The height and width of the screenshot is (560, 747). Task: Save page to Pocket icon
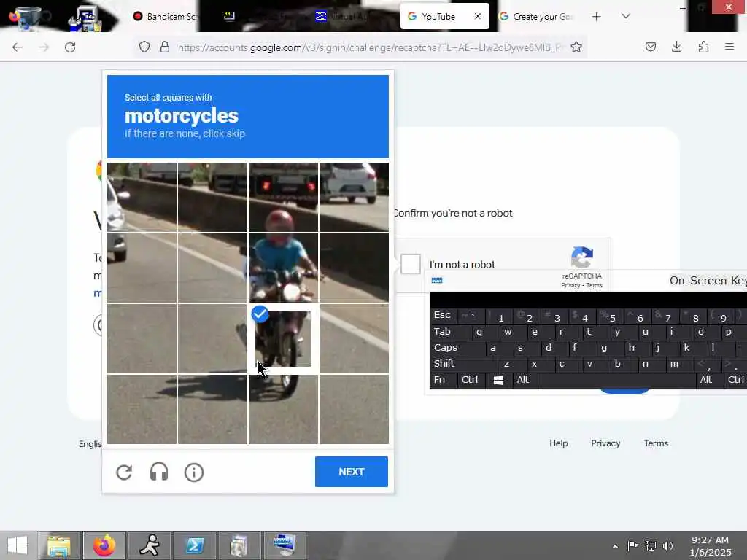[650, 47]
